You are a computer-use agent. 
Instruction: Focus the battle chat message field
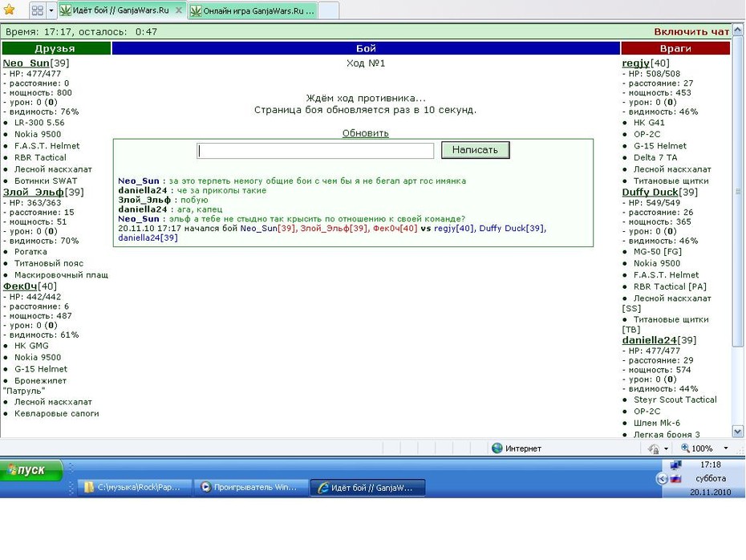[315, 151]
